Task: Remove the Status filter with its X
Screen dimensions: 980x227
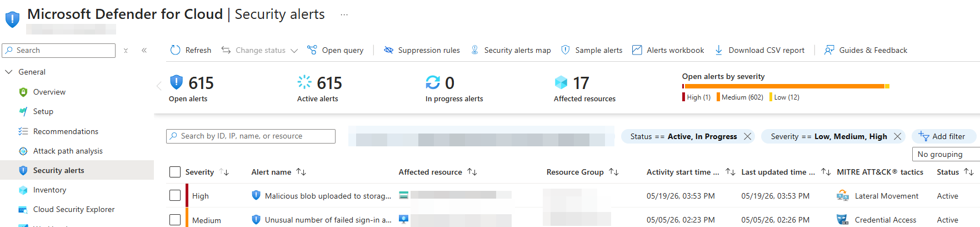Action: [x=747, y=136]
